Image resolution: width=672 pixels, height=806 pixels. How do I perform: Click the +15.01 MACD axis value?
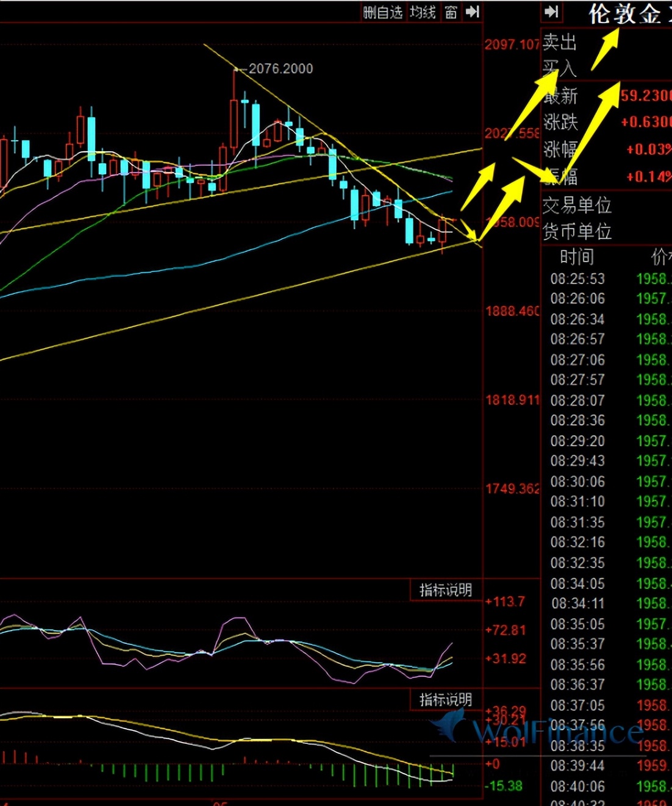(x=506, y=742)
